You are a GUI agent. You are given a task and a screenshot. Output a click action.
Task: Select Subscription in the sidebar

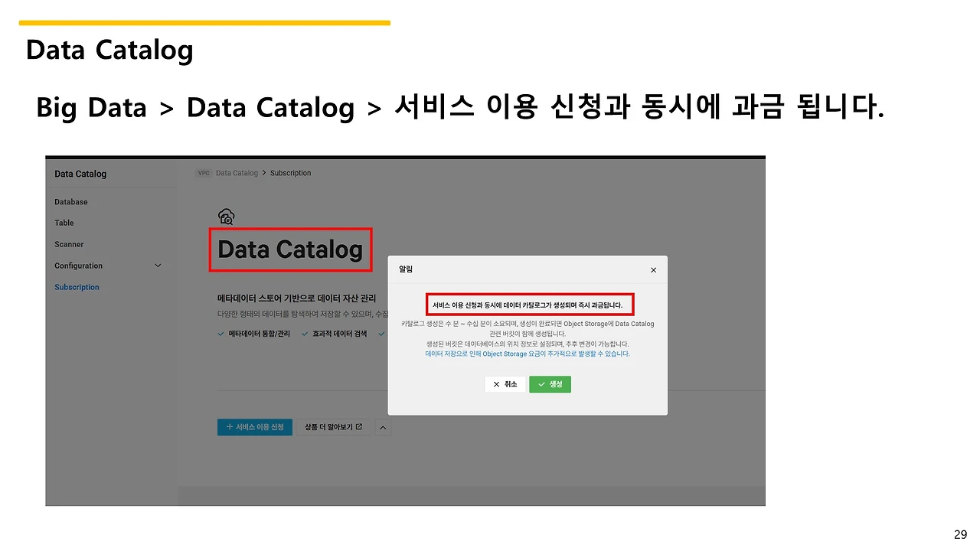click(x=77, y=287)
